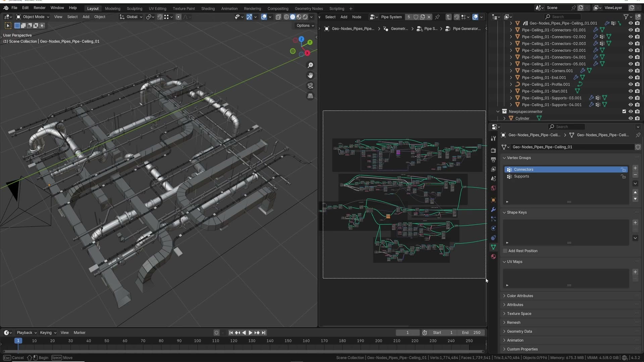Collapse the Shape Keys panel
The width and height of the screenshot is (644, 362).
pos(504,212)
